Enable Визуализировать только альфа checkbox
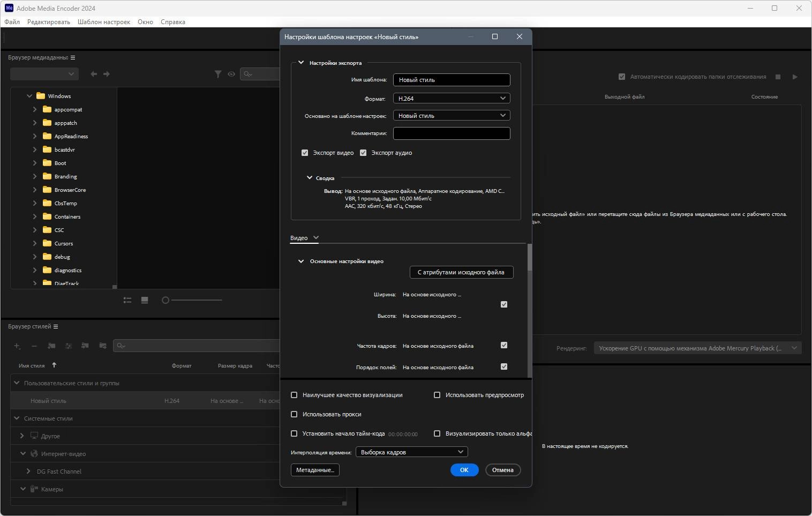This screenshot has width=812, height=516. (x=437, y=433)
